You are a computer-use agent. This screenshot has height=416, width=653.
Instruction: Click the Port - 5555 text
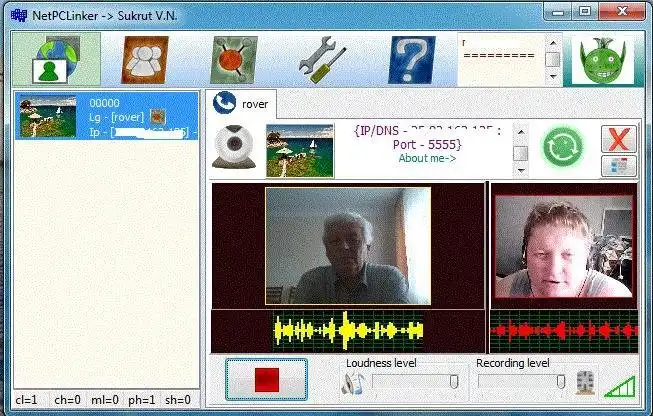click(427, 144)
